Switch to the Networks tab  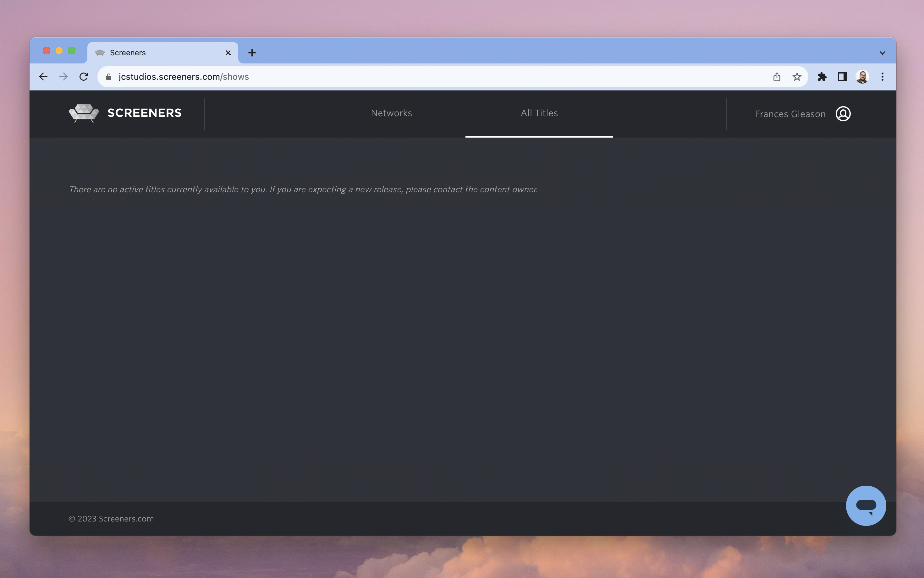coord(391,113)
